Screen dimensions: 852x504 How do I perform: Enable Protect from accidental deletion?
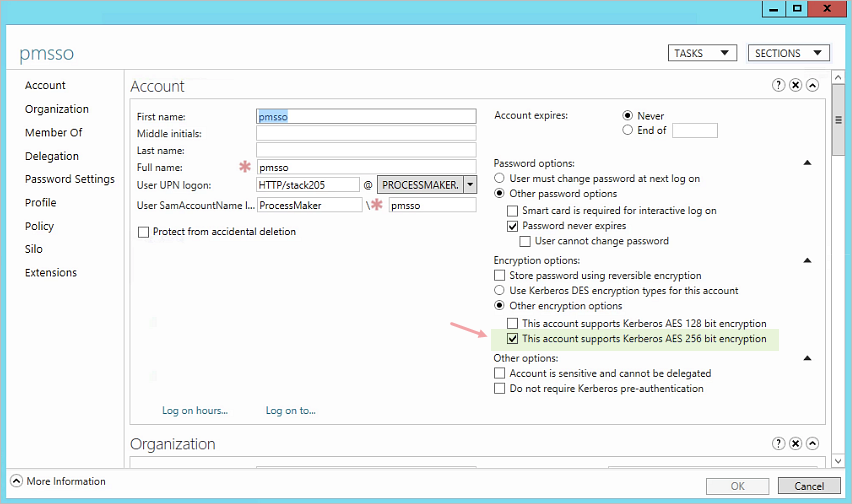pos(143,232)
